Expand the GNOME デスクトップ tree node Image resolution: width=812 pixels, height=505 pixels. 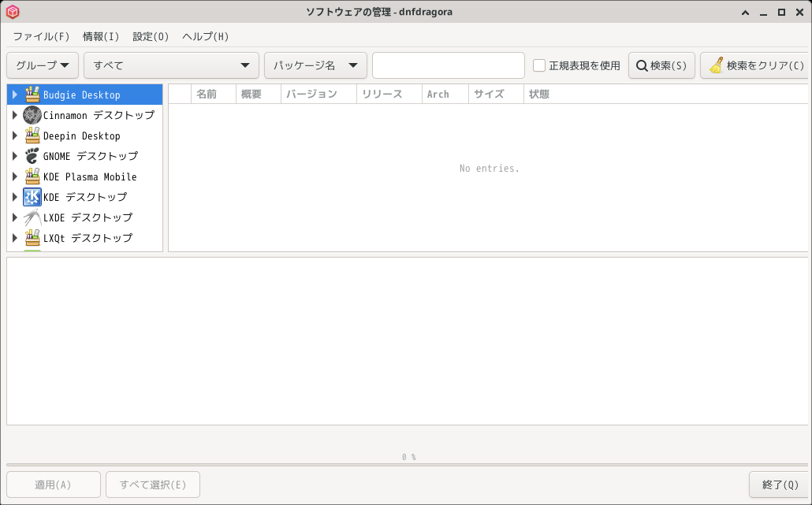pos(15,156)
